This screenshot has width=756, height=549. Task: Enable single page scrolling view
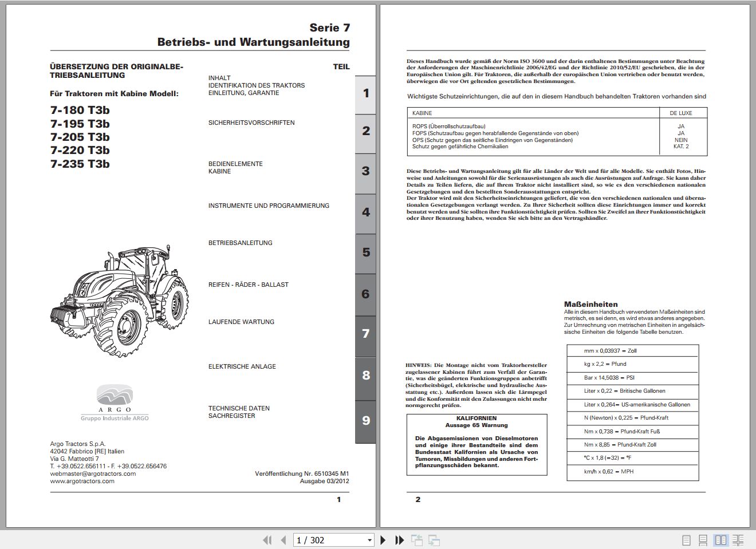tap(703, 540)
